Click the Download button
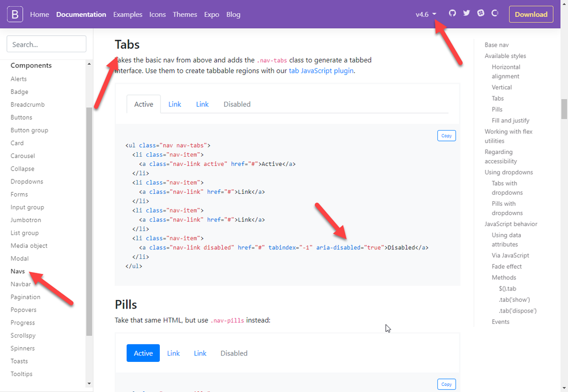The image size is (568, 392). (531, 14)
